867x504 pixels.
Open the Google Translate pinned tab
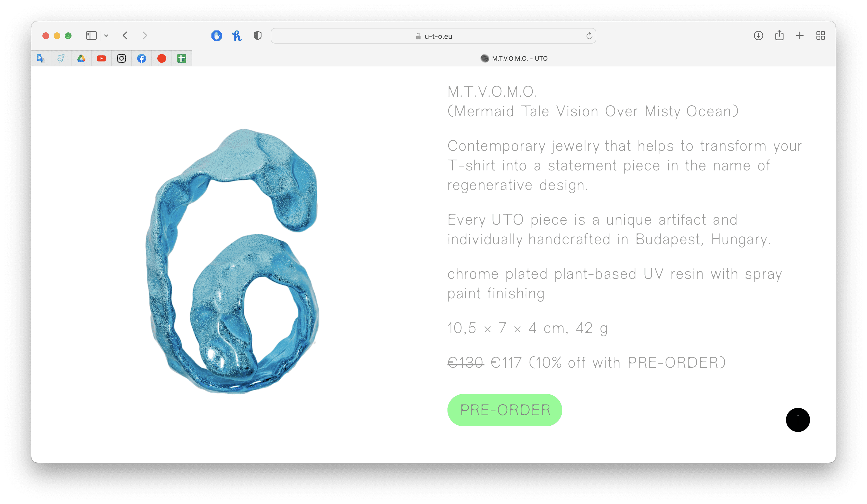pyautogui.click(x=41, y=58)
